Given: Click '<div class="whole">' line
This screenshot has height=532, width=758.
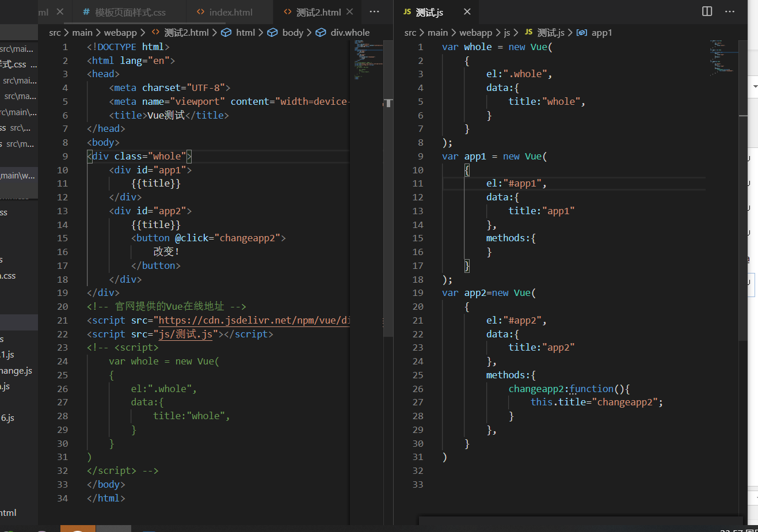Looking at the screenshot, I should [139, 156].
